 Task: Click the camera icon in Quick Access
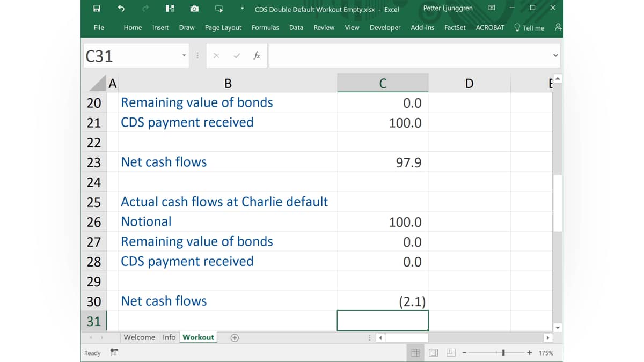(x=194, y=9)
